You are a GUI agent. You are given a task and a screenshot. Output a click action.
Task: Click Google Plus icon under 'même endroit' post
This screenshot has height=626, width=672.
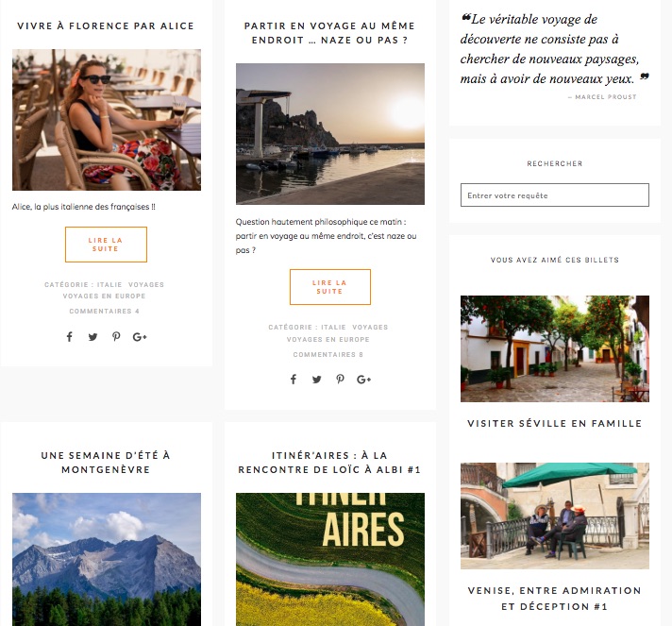pyautogui.click(x=364, y=380)
